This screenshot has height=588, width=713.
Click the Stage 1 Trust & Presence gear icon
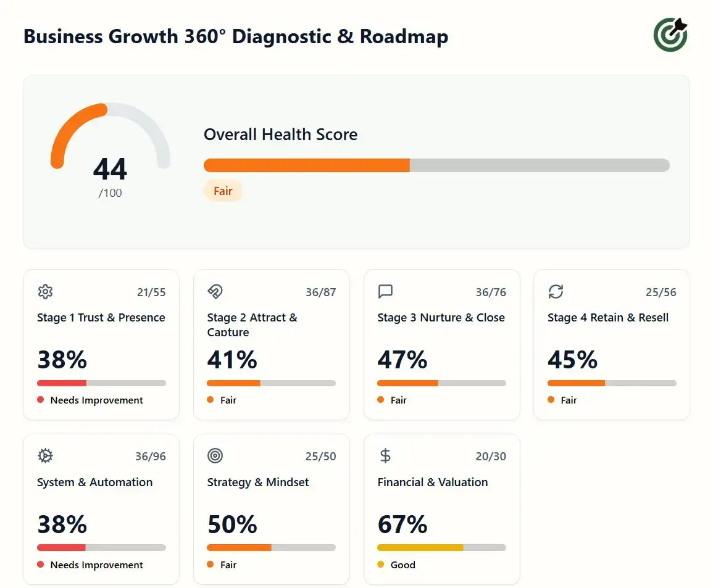(45, 292)
